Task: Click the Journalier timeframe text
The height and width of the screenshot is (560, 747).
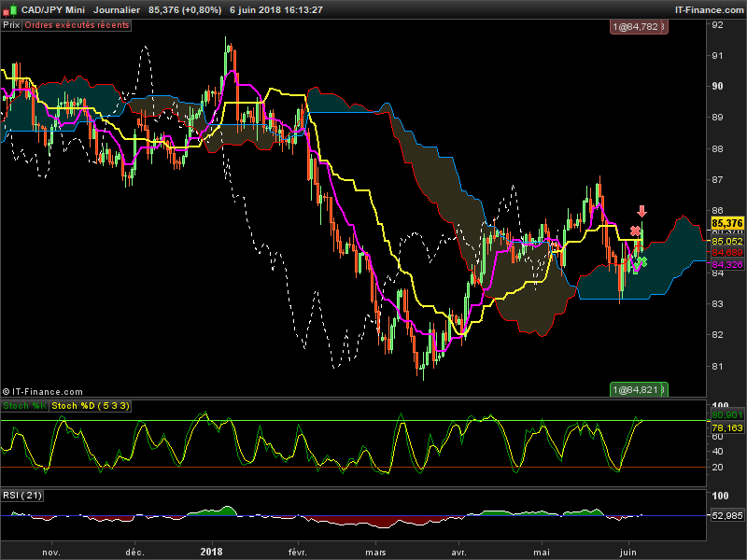Action: pos(117,9)
